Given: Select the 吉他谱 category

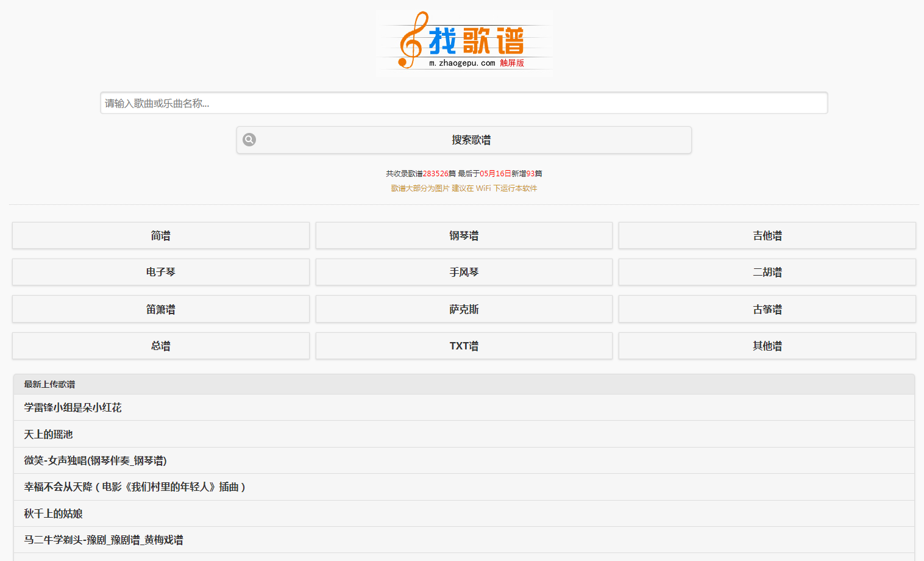Looking at the screenshot, I should tap(767, 235).
